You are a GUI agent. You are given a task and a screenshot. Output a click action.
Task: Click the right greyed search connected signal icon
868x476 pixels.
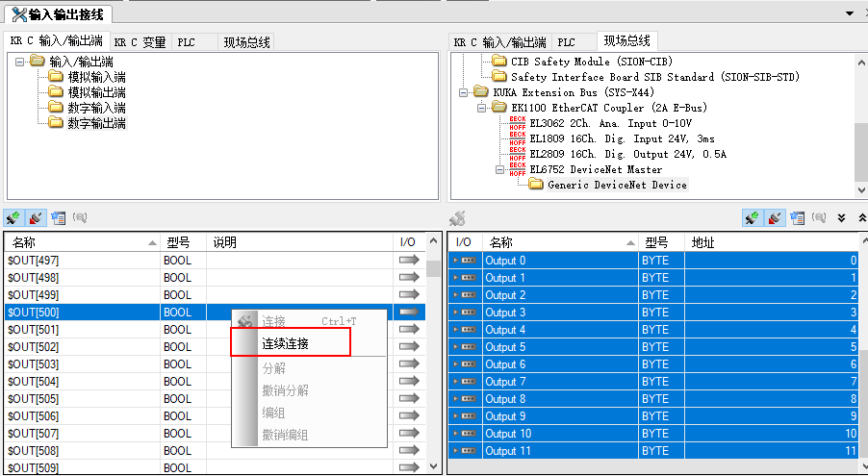click(x=819, y=218)
